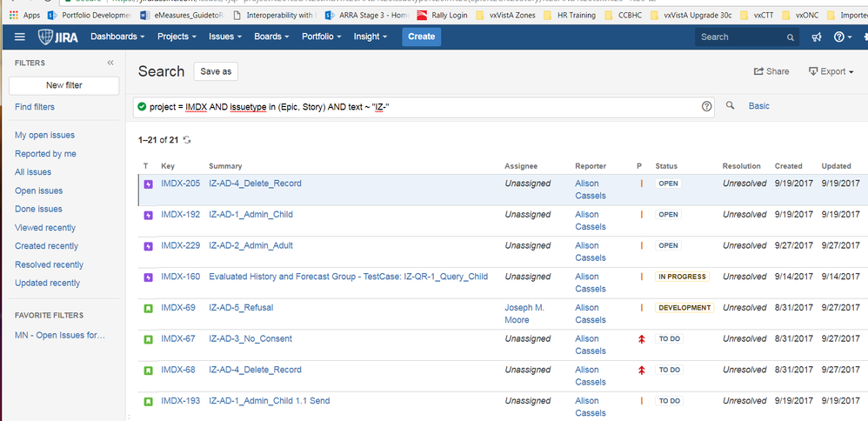Viewport: 868px width, 421px height.
Task: Open HR Training bookmark folder
Action: click(570, 16)
